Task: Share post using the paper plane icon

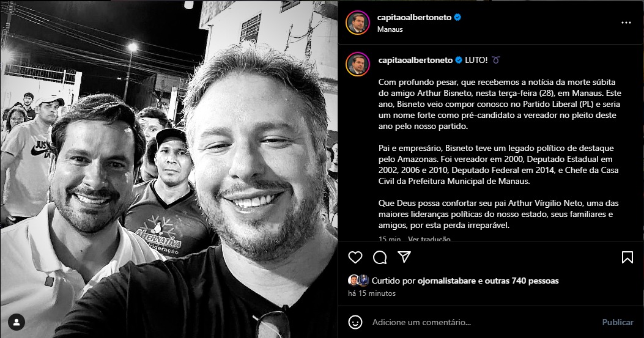Action: click(404, 257)
